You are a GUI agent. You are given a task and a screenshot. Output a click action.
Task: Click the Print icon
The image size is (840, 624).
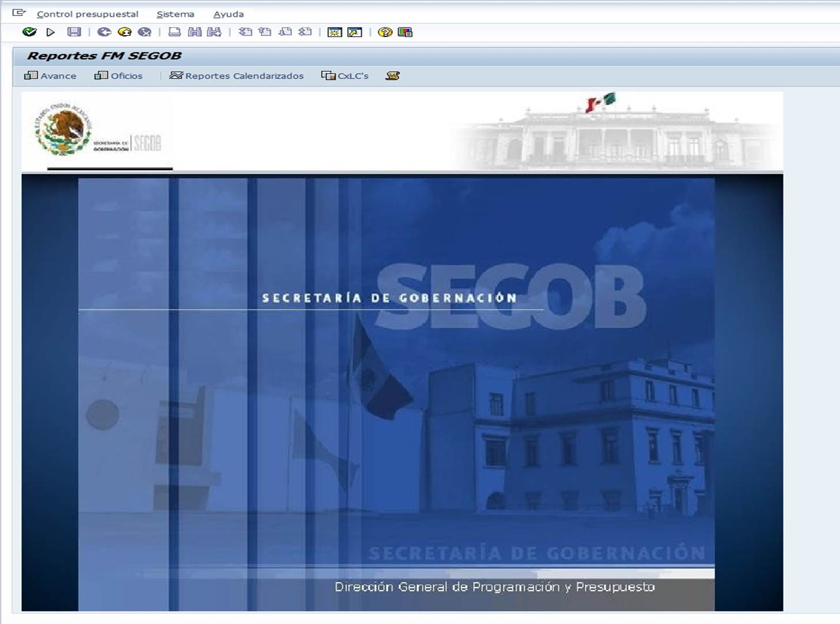click(x=175, y=32)
